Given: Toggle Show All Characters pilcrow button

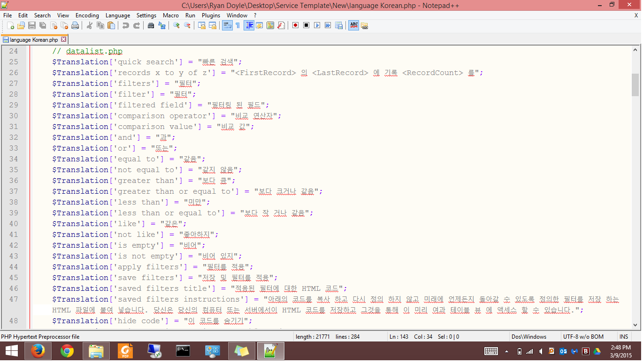Looking at the screenshot, I should 237,25.
